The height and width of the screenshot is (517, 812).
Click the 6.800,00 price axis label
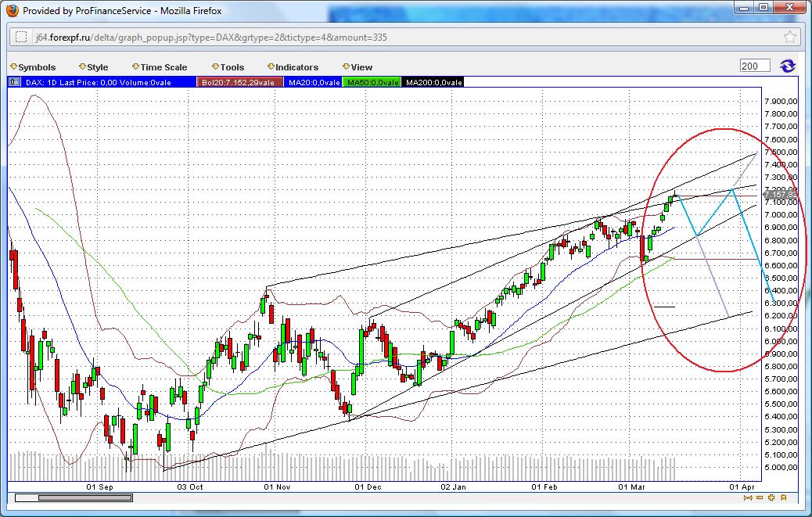click(781, 240)
